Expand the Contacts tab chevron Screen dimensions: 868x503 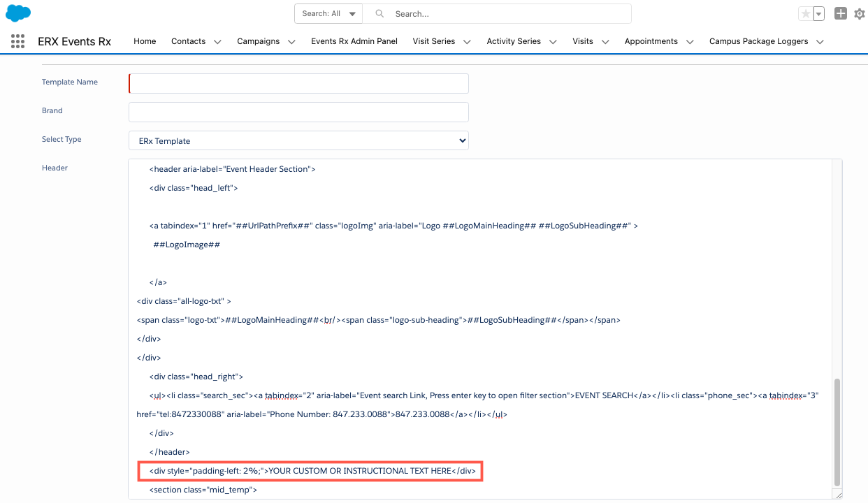217,42
